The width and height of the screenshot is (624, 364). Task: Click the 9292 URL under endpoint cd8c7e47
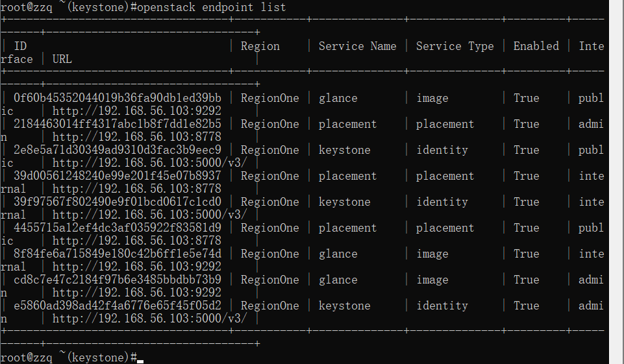[137, 293]
